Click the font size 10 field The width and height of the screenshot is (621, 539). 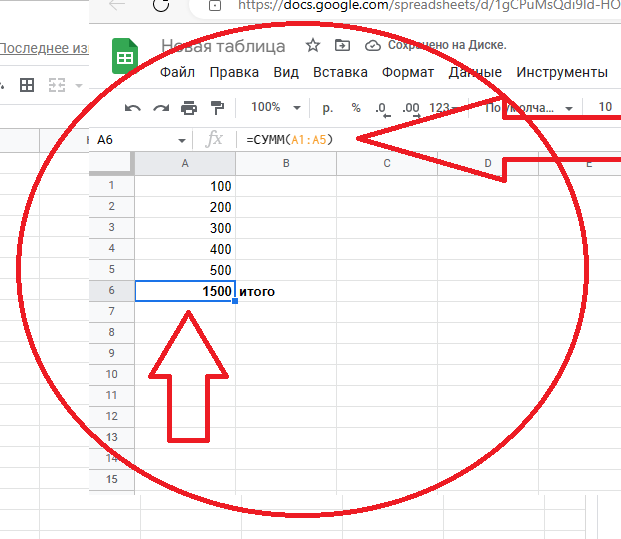[x=605, y=107]
